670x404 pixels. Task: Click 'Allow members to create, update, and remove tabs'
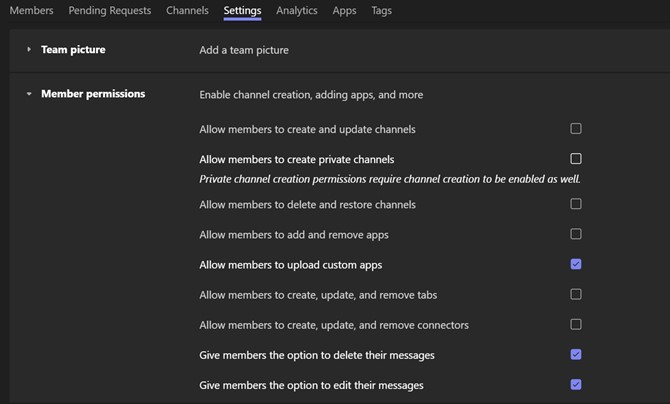coord(318,295)
